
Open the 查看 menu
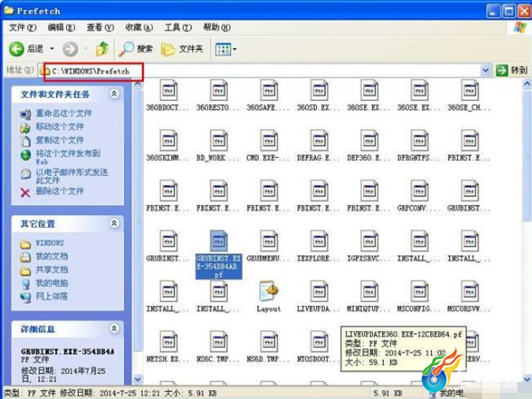pyautogui.click(x=100, y=28)
